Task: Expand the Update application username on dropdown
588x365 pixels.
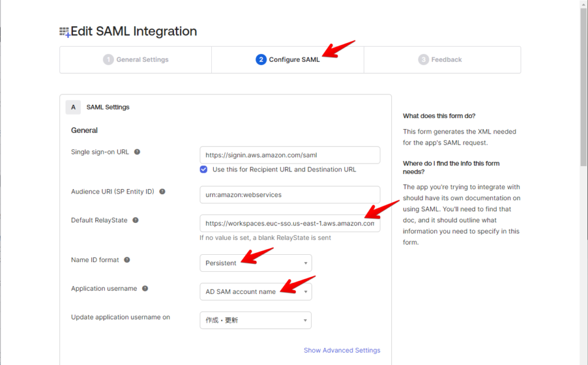Action: (x=255, y=320)
